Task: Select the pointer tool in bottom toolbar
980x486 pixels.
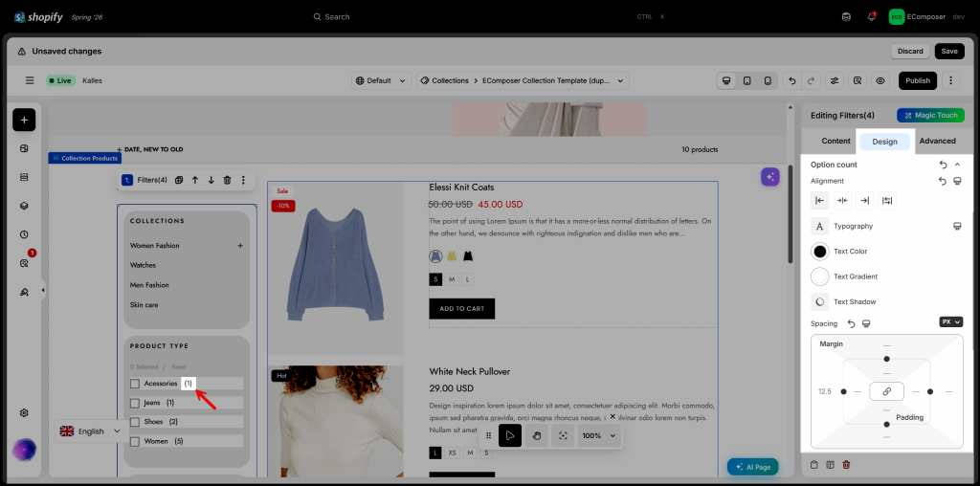Action: click(510, 435)
